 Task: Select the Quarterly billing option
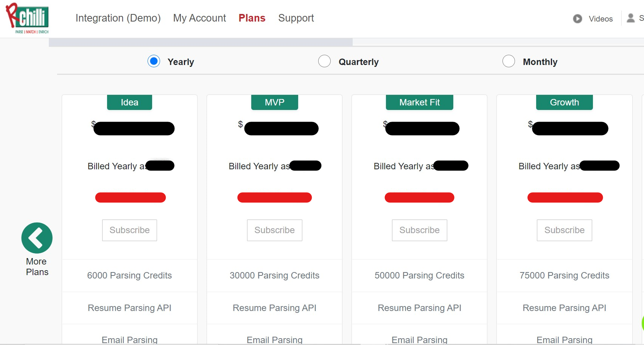[324, 61]
